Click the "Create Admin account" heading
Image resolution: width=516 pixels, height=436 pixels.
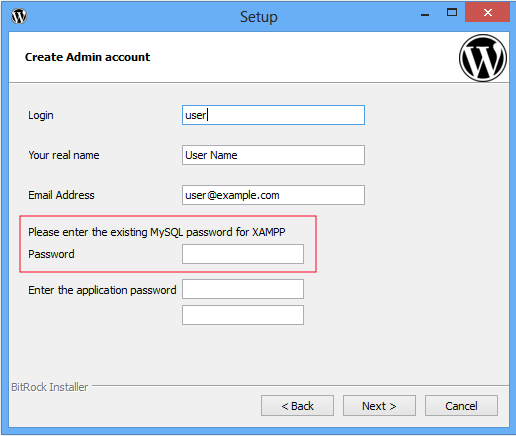88,57
